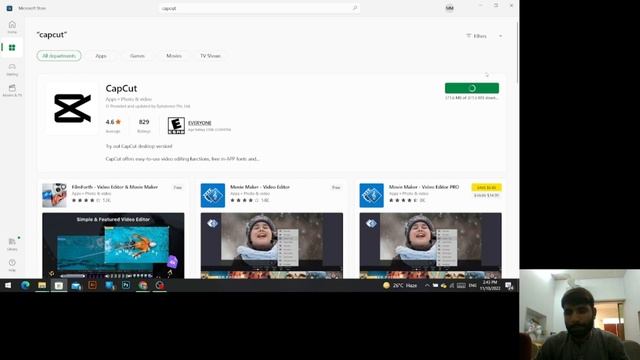Select the Games filter tab
Screen dimensions: 640x360
(137, 56)
